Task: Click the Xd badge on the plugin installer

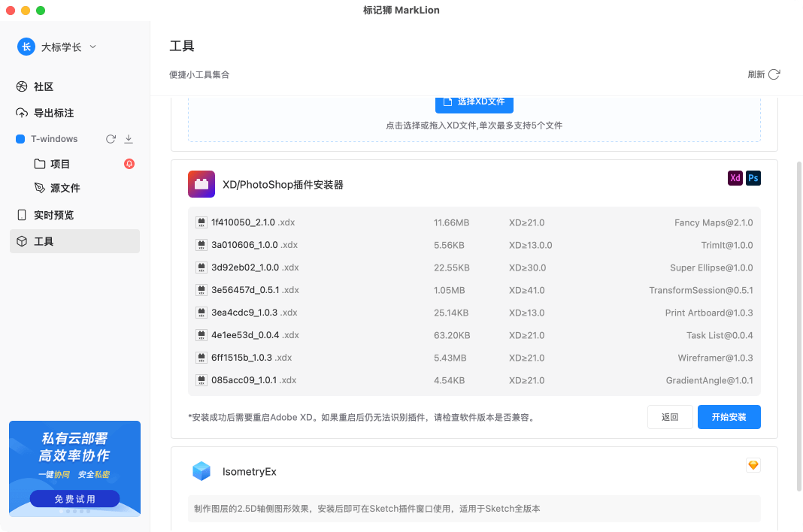Action: click(x=735, y=178)
